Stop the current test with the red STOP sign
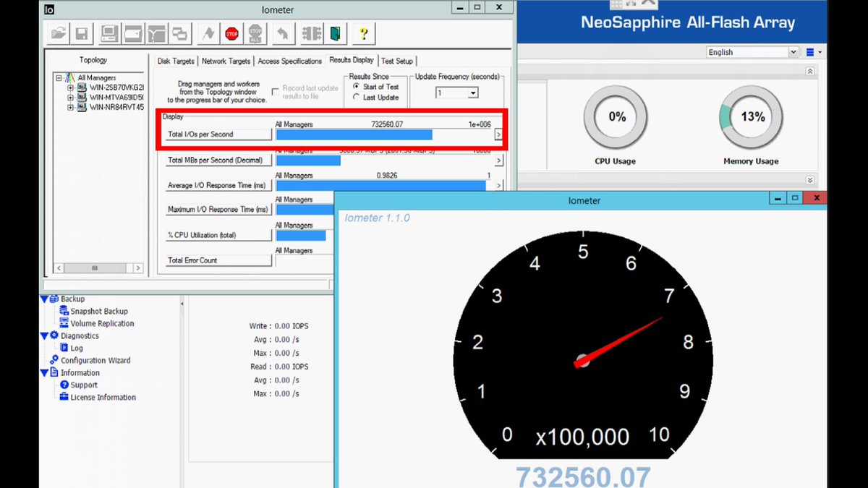The height and width of the screenshot is (488, 868). [x=231, y=33]
